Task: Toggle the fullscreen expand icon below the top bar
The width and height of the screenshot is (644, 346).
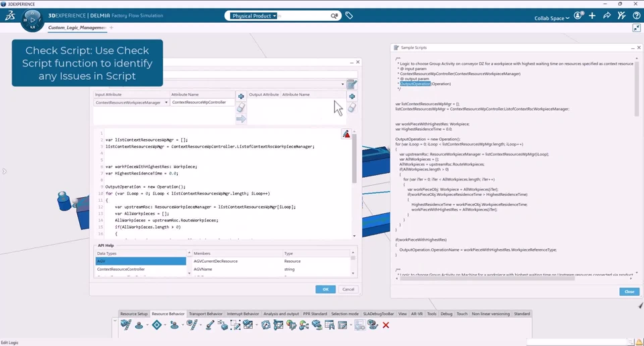Action: coord(636,28)
